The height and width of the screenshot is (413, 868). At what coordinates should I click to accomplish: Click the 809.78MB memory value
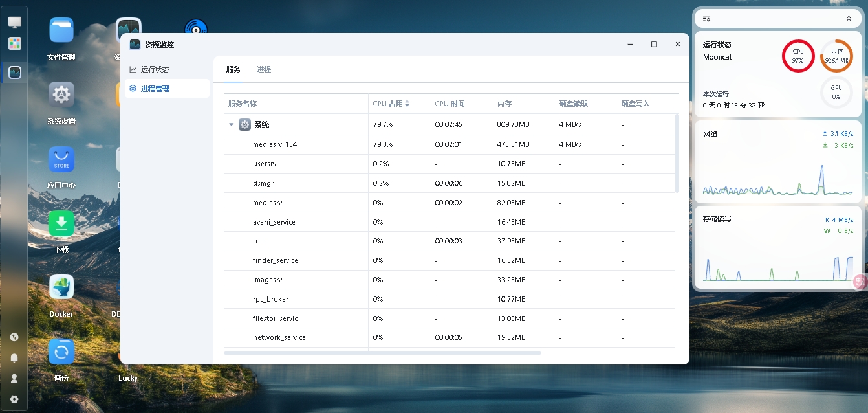(514, 124)
